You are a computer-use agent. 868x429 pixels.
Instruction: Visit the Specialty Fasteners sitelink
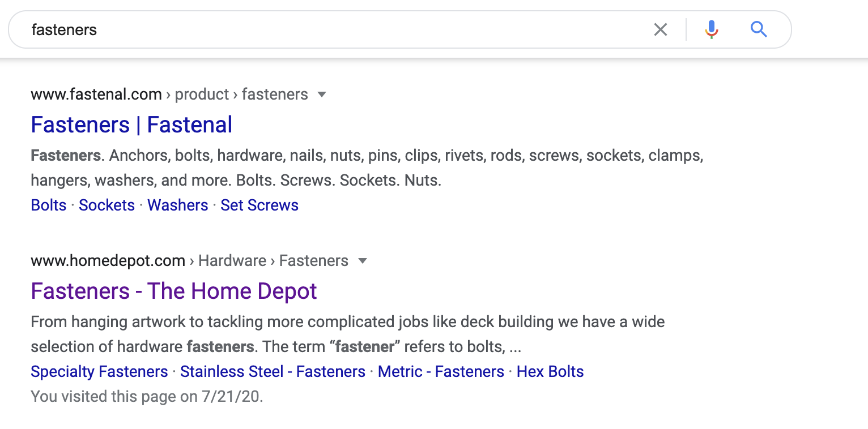coord(99,371)
